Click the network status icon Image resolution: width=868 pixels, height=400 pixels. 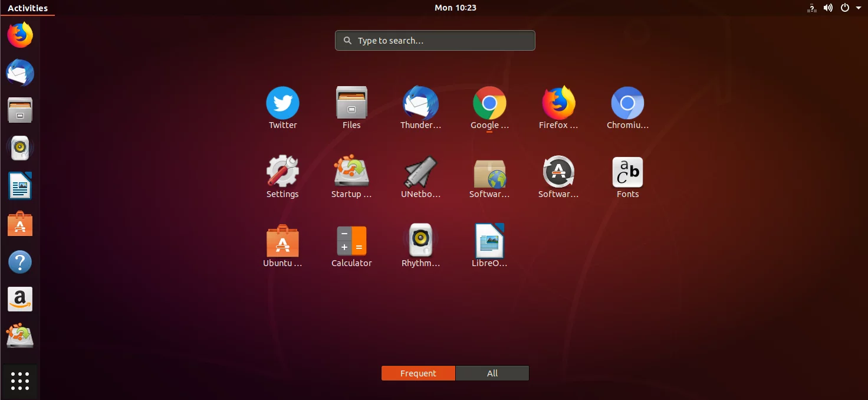(812, 8)
